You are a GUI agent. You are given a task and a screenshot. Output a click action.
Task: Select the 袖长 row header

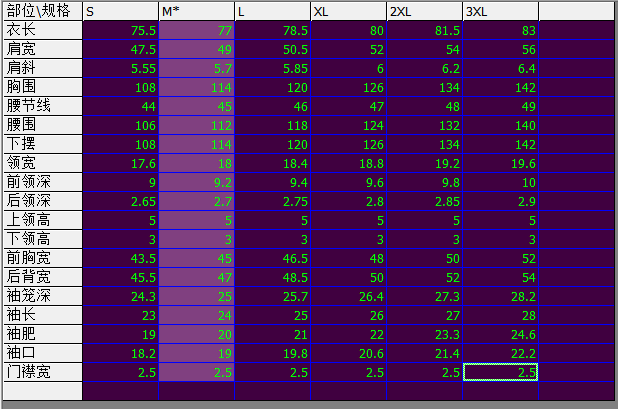coord(43,315)
